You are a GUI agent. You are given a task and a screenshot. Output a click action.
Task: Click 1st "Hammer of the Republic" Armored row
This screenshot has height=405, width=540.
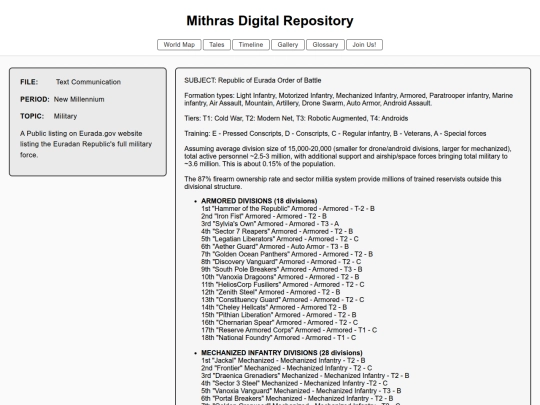tap(288, 209)
